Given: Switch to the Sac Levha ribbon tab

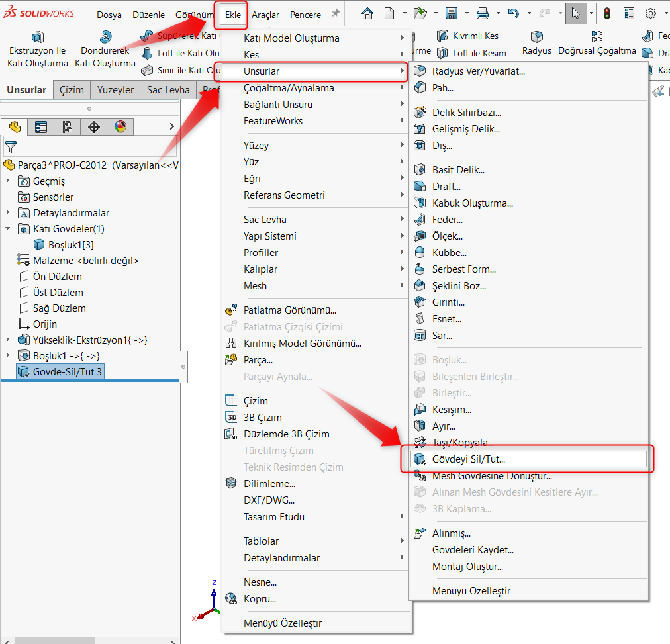Looking at the screenshot, I should pyautogui.click(x=168, y=89).
